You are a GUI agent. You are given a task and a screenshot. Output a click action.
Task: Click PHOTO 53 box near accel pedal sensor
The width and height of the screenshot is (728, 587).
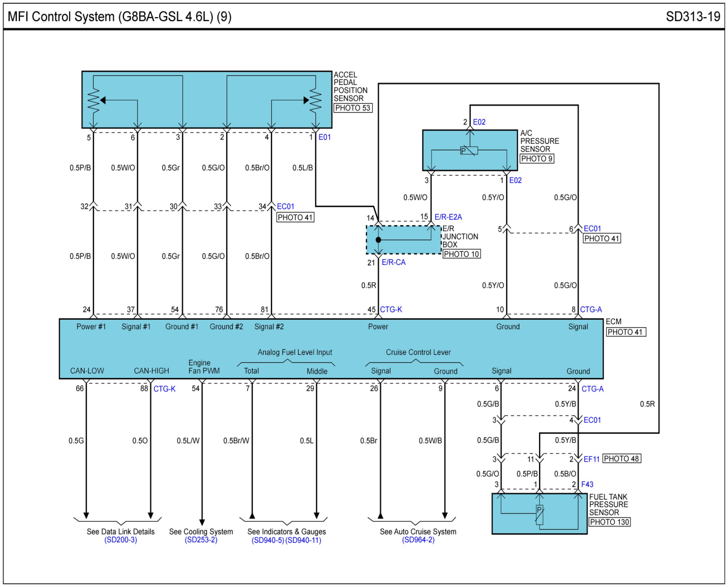pyautogui.click(x=353, y=108)
